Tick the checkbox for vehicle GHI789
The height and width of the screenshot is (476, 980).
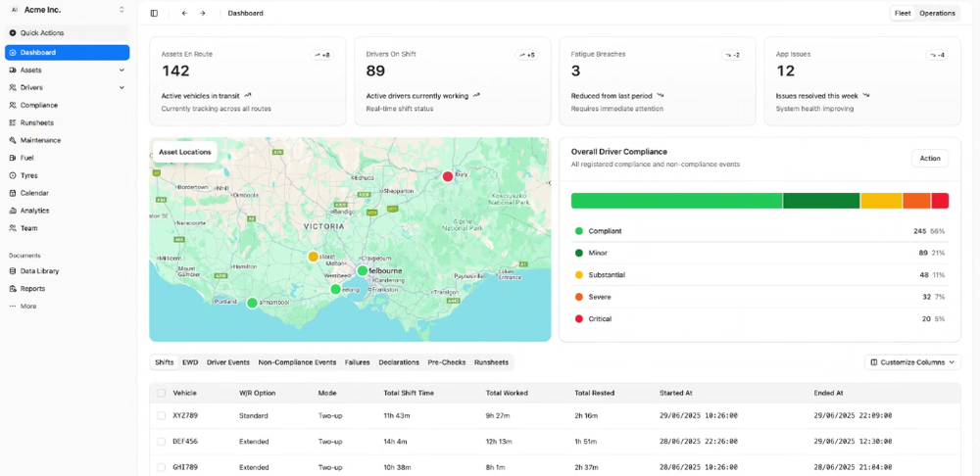coord(162,467)
